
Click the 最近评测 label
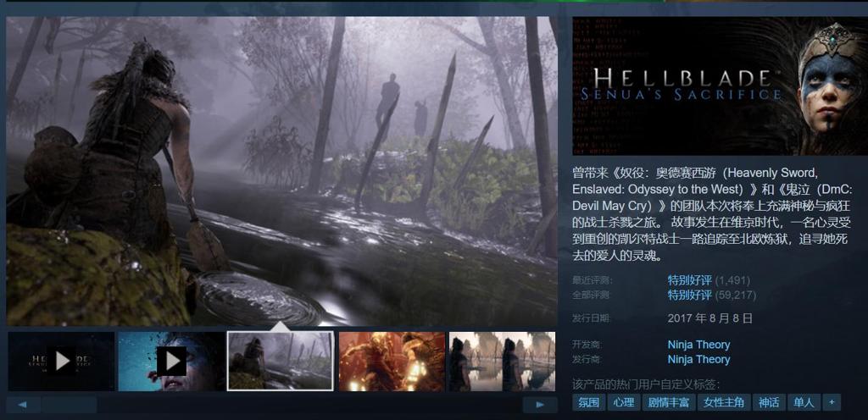[591, 280]
